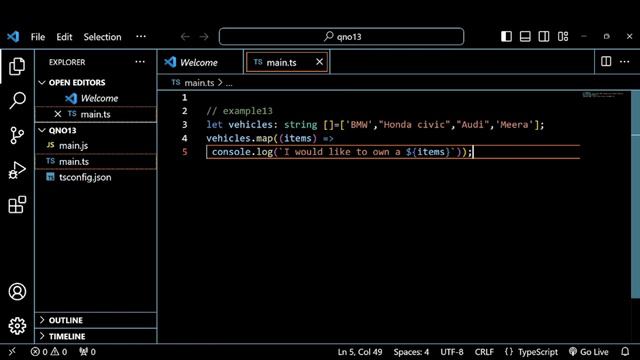Image resolution: width=640 pixels, height=360 pixels.
Task: Toggle the bottom panel layout icon
Action: point(525,36)
